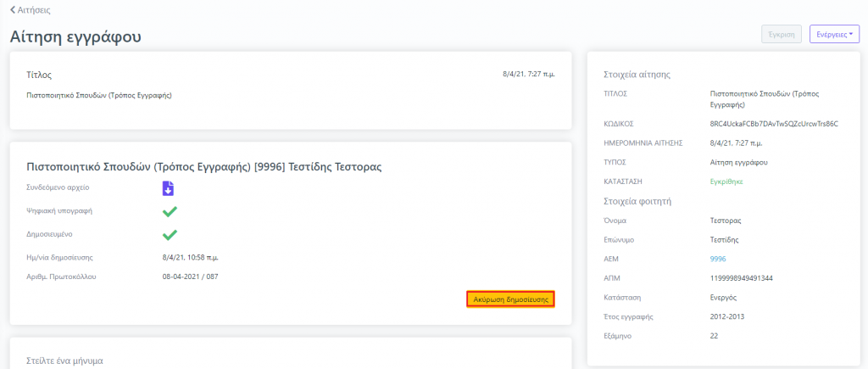Screen dimensions: 868x369
Task: Open the Ενέργειες dropdown
Action: click(x=834, y=34)
